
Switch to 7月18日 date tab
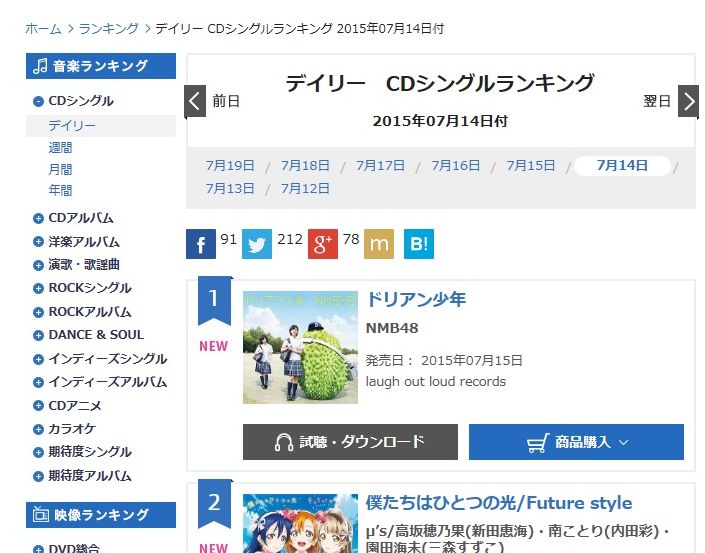pyautogui.click(x=305, y=165)
